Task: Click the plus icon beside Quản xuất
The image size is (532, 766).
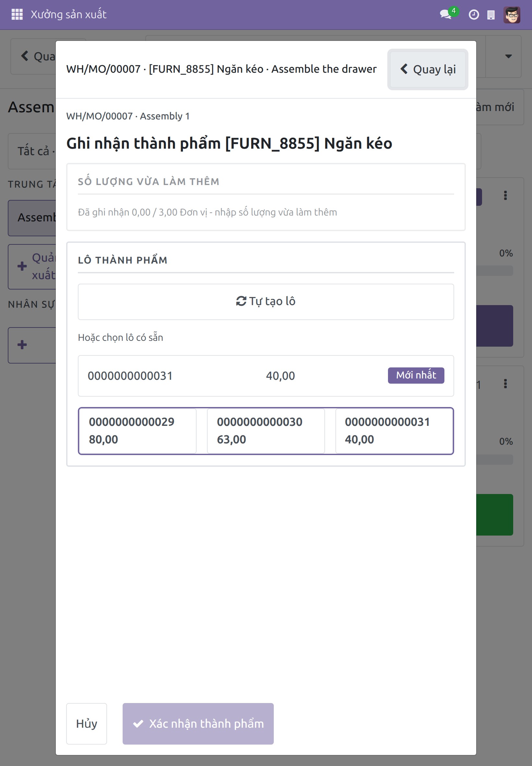Action: (x=22, y=266)
